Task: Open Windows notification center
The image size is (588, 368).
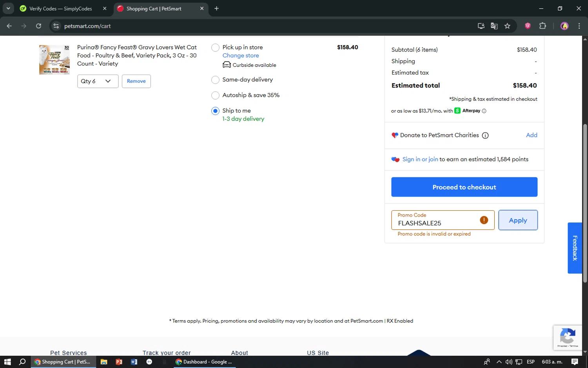Action: tap(575, 362)
